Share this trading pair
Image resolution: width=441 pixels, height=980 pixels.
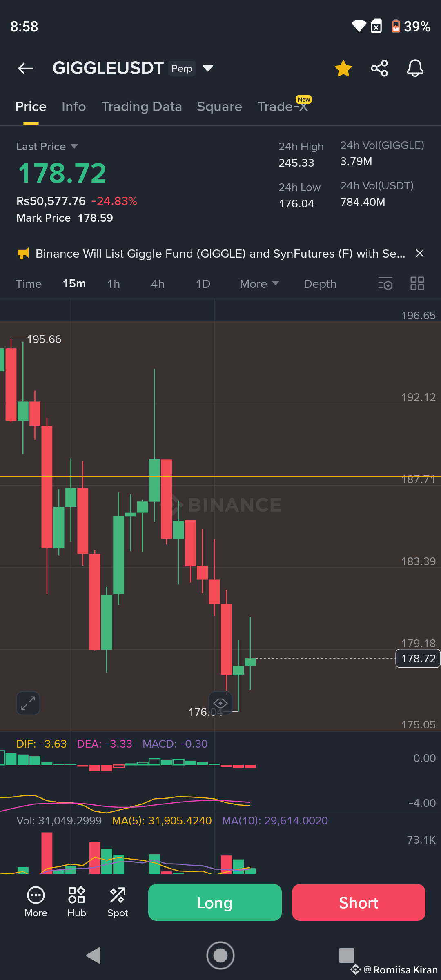(379, 68)
